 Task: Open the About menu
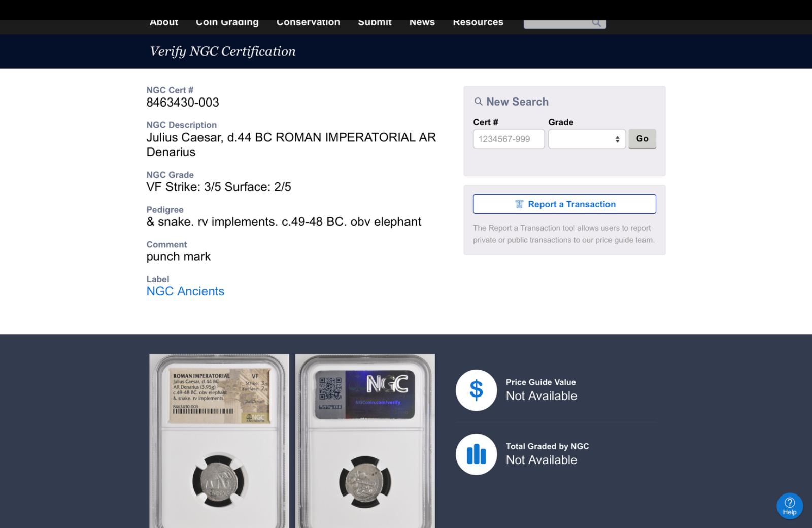pos(164,23)
